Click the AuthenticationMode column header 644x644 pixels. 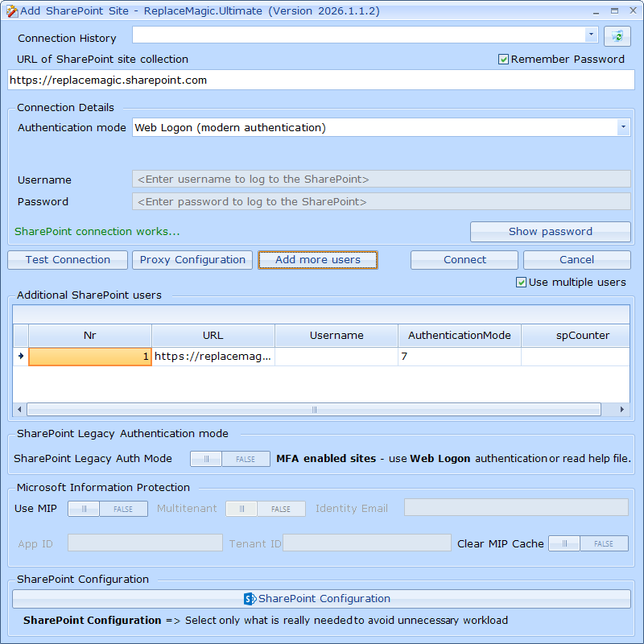[x=460, y=336]
